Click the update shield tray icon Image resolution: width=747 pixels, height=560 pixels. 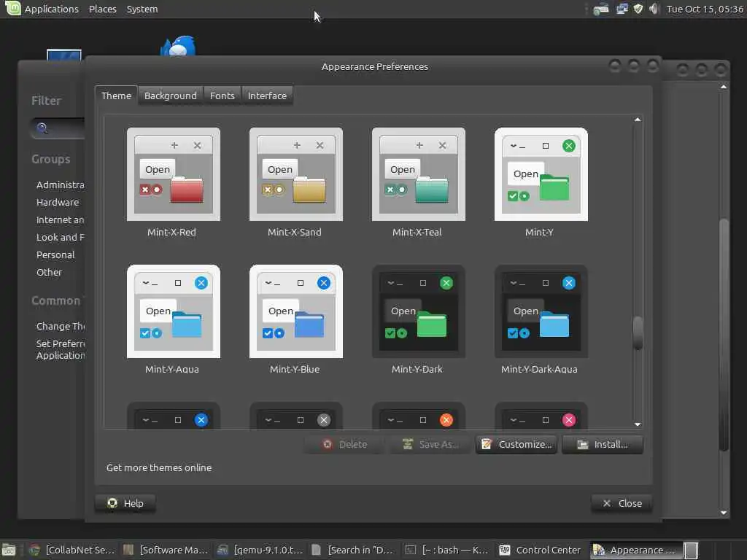pos(638,9)
